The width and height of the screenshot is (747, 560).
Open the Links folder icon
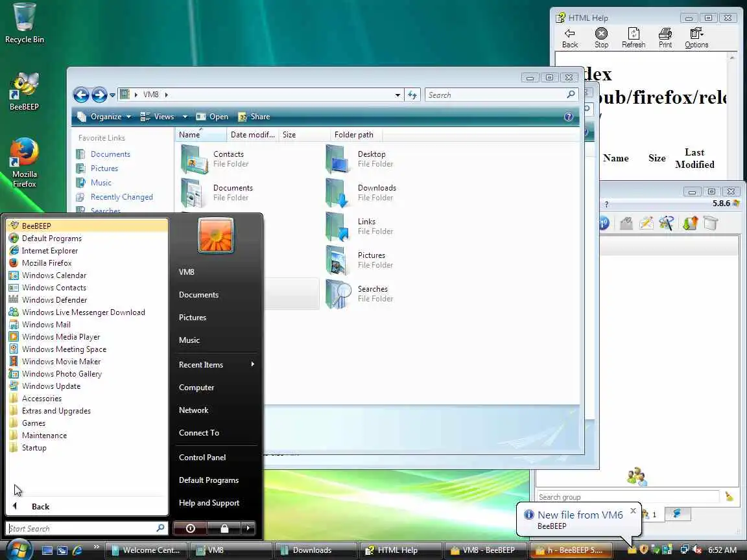click(338, 227)
